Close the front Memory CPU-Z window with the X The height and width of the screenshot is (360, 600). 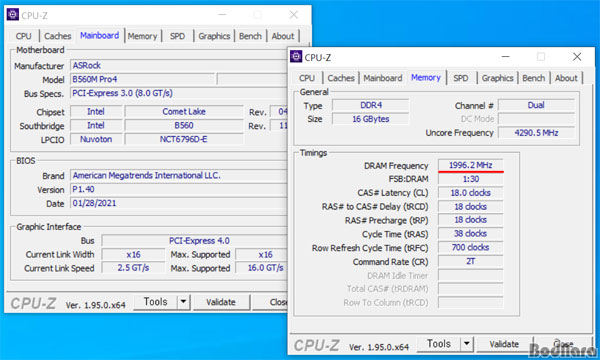click(577, 57)
